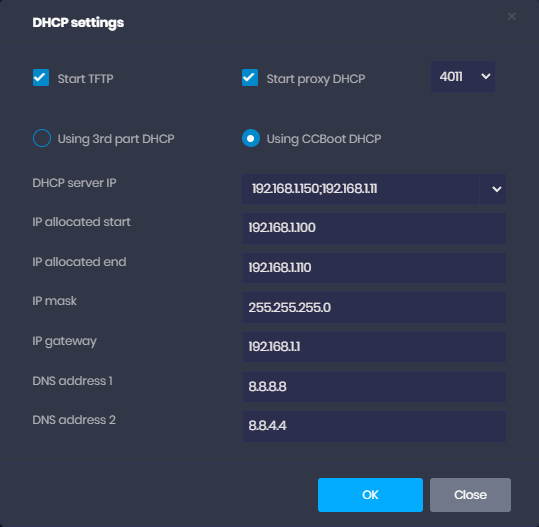Click the DHCP server IP label text

74,183
